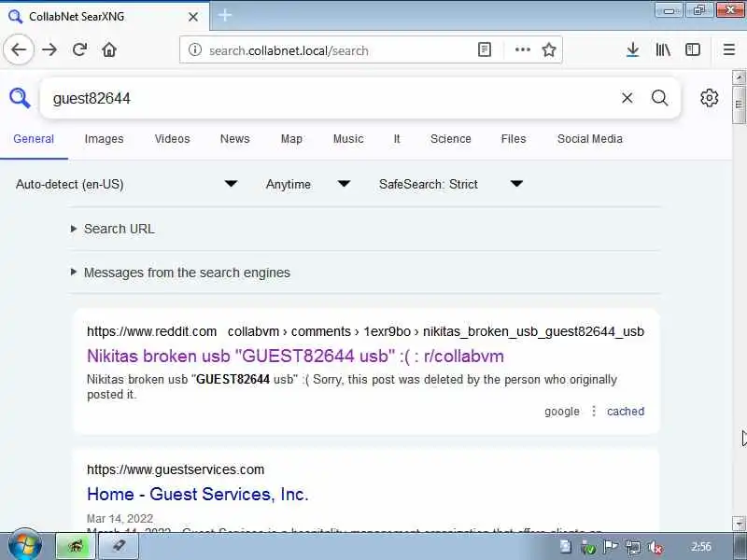This screenshot has width=747, height=560.
Task: Open the browser home page
Action: point(109,49)
